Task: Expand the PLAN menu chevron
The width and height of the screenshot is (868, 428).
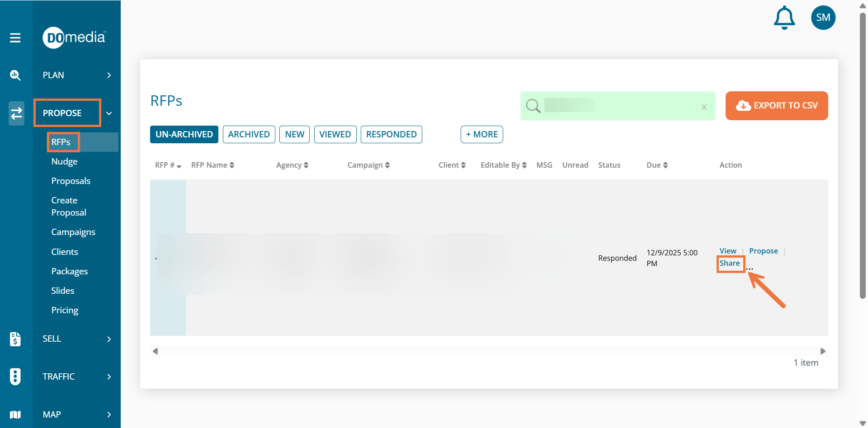Action: [109, 75]
